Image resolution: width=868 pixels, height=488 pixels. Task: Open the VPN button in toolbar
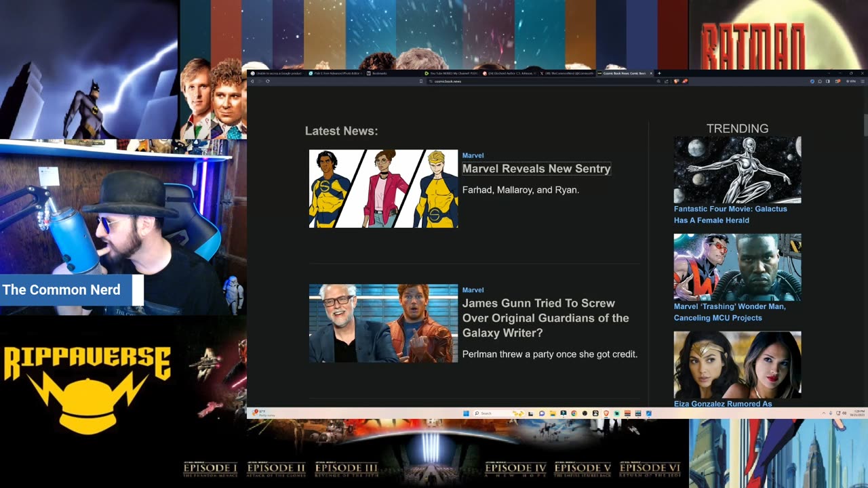point(850,81)
